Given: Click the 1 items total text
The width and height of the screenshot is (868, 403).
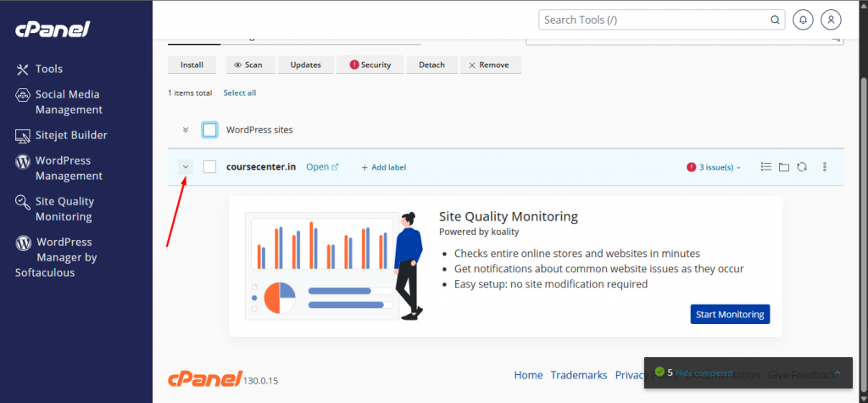Looking at the screenshot, I should 190,93.
